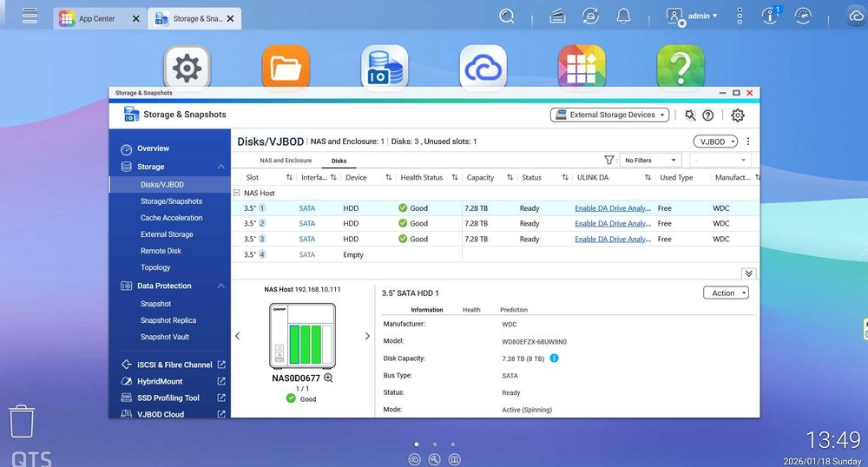Open Snapshot Replica in sidebar
Viewport: 868px width, 467px height.
click(x=170, y=320)
